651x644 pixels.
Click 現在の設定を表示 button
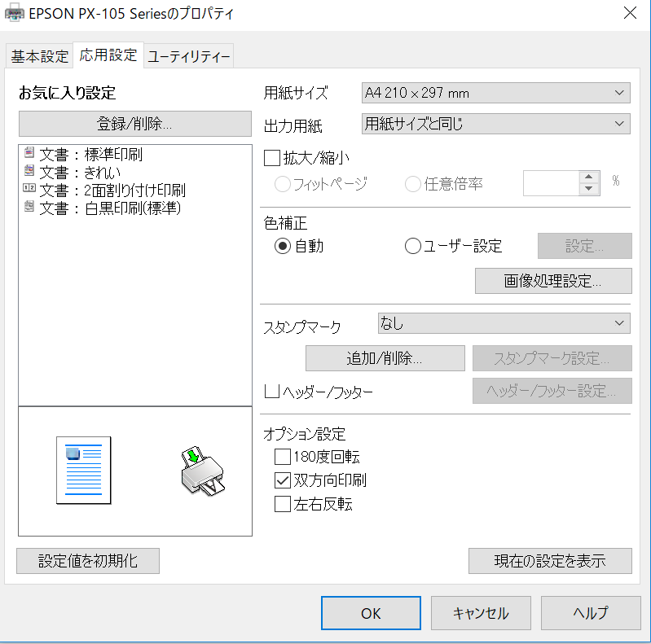click(550, 561)
